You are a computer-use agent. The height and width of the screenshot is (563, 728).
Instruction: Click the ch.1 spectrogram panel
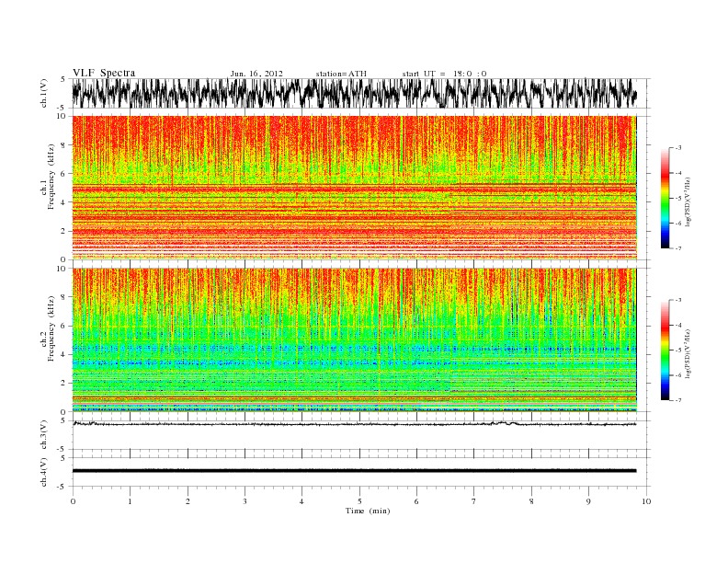(x=354, y=188)
